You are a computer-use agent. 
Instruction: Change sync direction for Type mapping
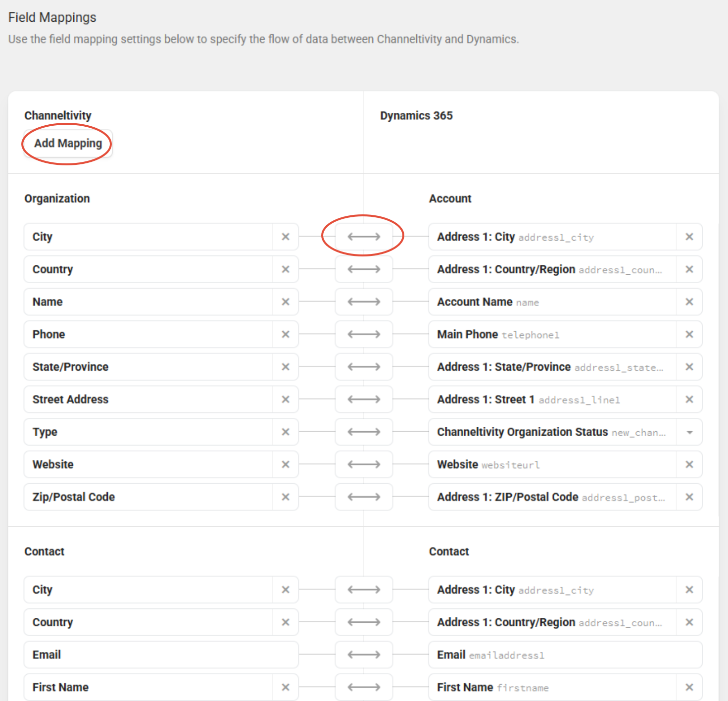(x=364, y=432)
